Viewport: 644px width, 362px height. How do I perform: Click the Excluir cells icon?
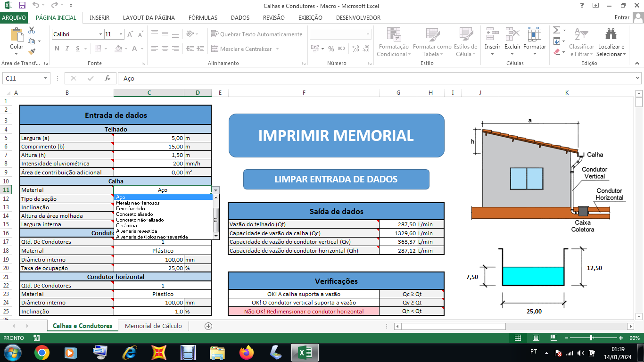coord(512,34)
